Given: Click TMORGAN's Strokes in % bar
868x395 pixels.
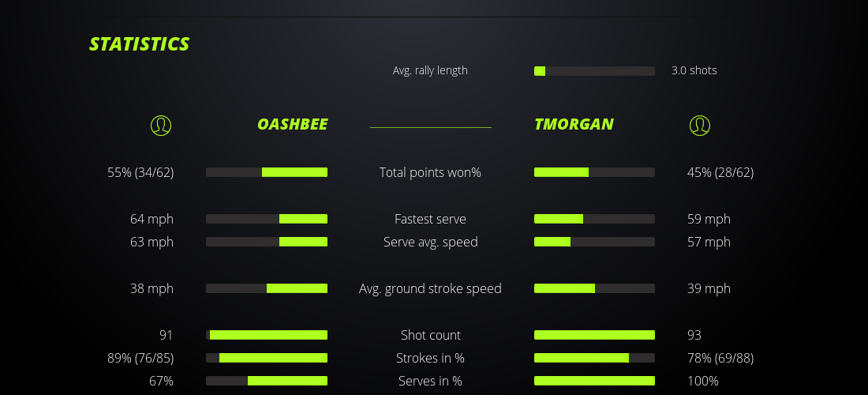Looking at the screenshot, I should [x=594, y=358].
